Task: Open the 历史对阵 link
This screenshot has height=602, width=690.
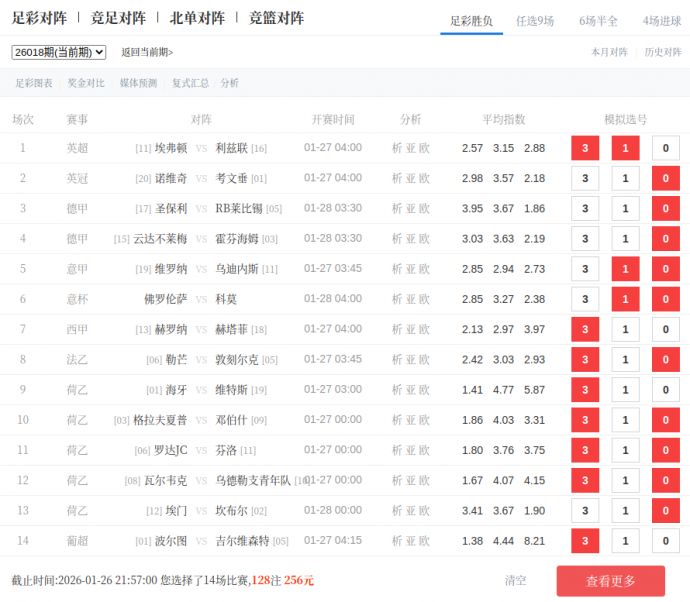Action: coord(663,52)
